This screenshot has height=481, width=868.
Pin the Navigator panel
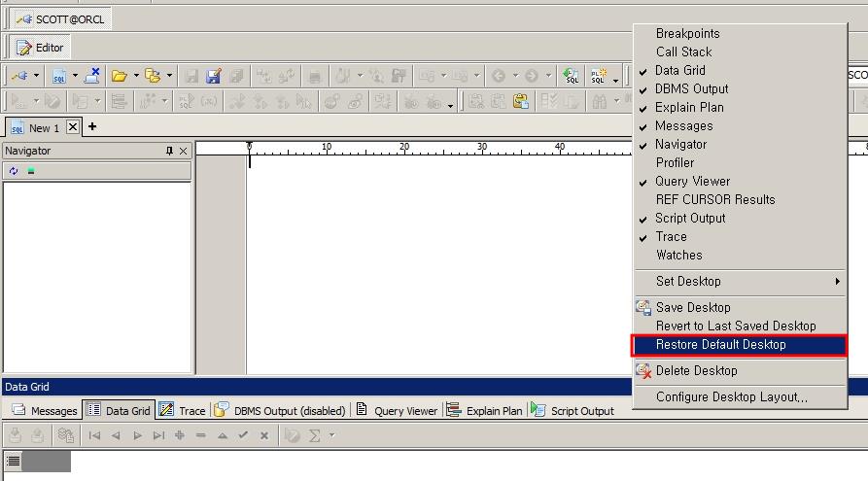(170, 151)
